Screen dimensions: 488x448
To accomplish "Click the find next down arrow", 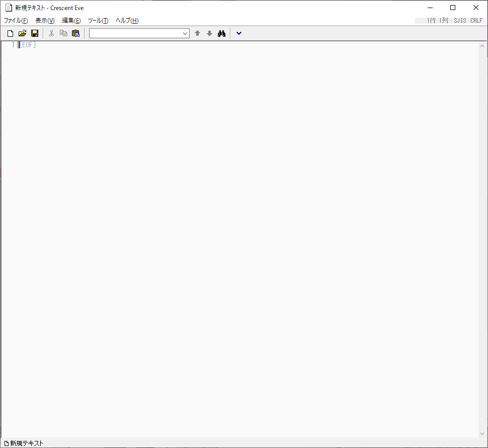I will tap(209, 34).
